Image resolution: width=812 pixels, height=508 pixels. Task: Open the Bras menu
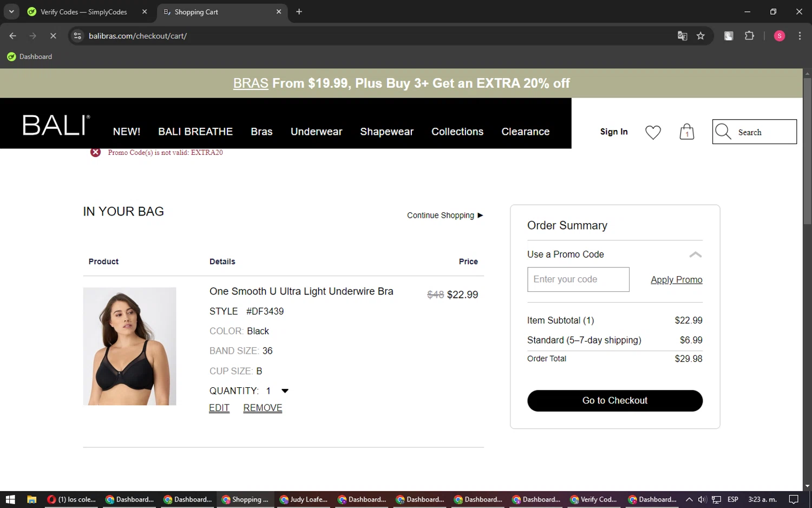(261, 132)
